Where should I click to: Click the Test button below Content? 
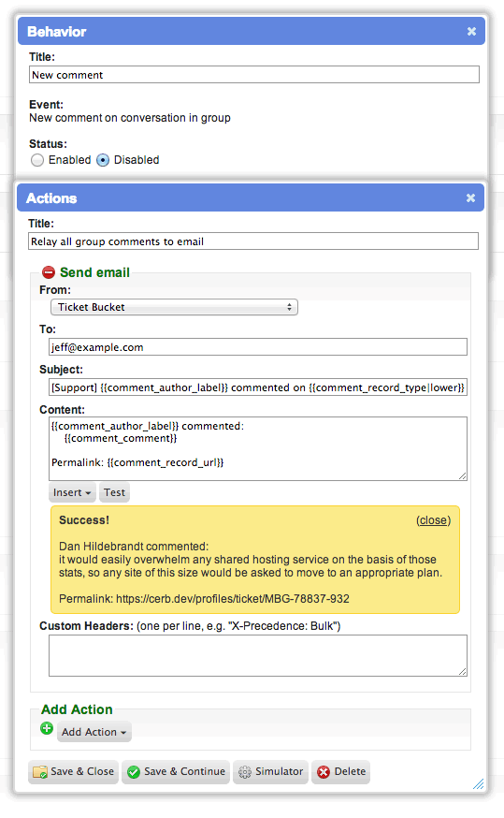click(114, 492)
